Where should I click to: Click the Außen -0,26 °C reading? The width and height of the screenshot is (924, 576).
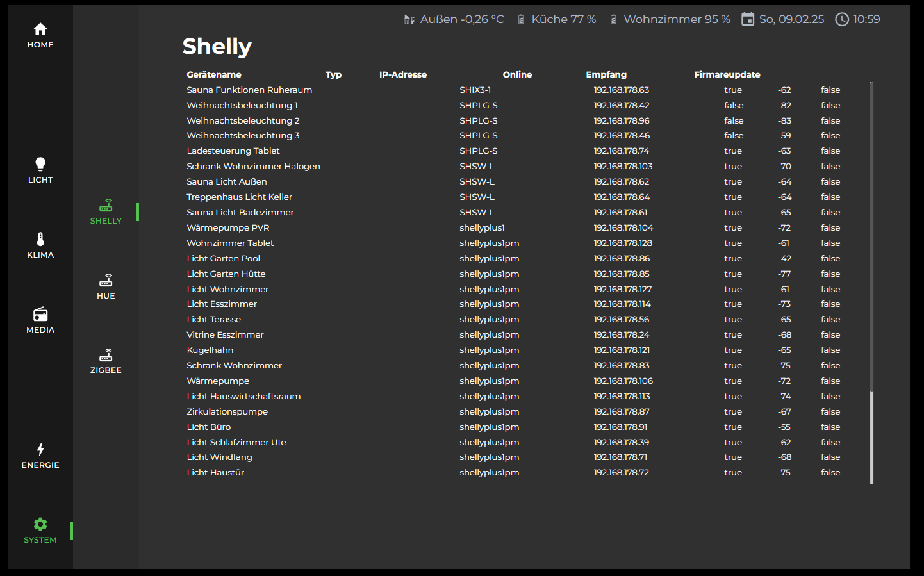tap(462, 20)
